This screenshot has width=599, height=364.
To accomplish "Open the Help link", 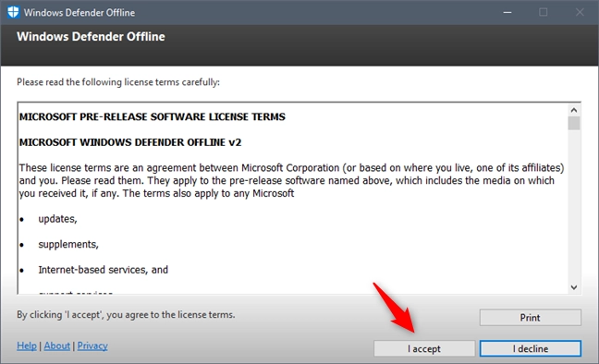I will pyautogui.click(x=27, y=346).
